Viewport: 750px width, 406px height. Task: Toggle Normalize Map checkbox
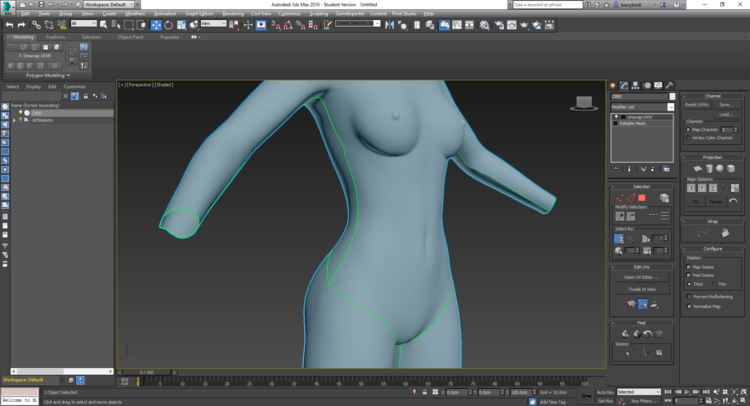689,306
